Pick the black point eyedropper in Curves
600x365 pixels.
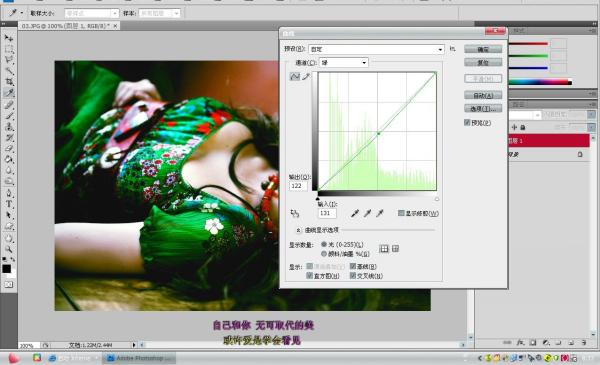355,213
